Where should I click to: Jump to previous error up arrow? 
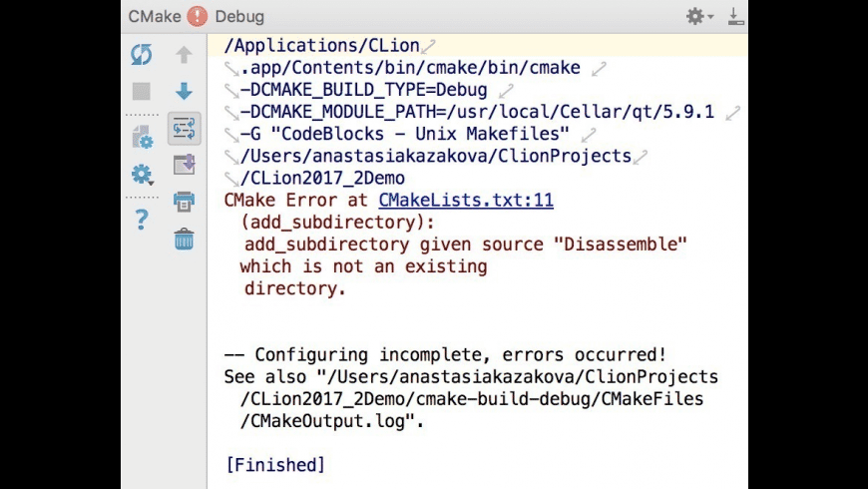pos(184,56)
